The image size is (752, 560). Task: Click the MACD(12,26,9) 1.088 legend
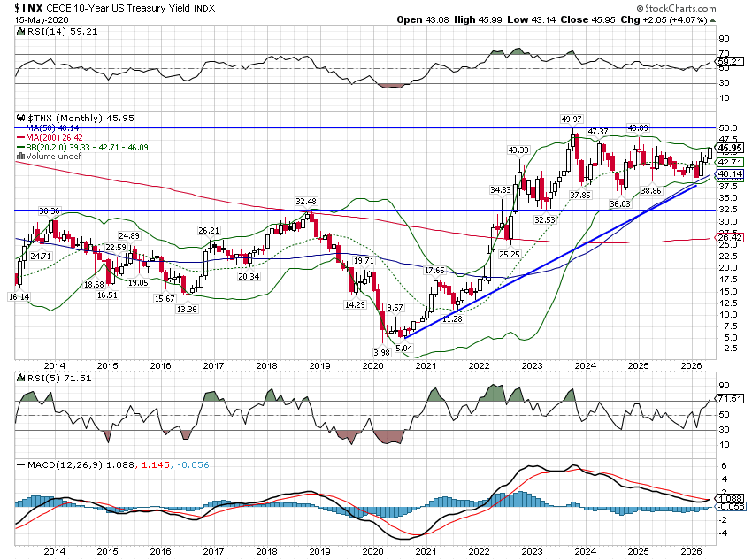tap(81, 464)
